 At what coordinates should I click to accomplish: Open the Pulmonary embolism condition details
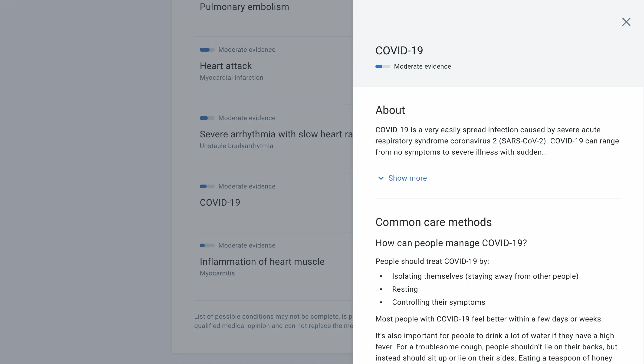click(244, 7)
